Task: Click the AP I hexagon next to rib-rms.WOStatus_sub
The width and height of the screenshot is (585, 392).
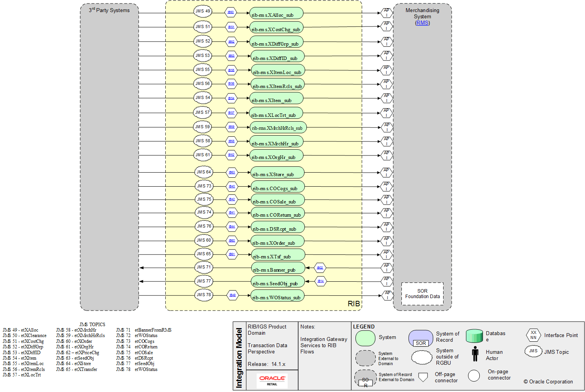Action: pos(387,295)
